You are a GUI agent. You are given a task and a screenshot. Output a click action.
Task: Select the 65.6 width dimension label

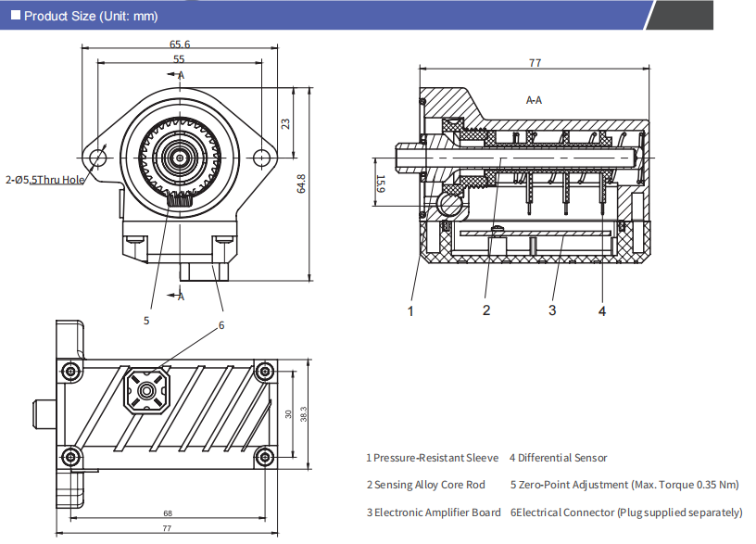tap(180, 44)
